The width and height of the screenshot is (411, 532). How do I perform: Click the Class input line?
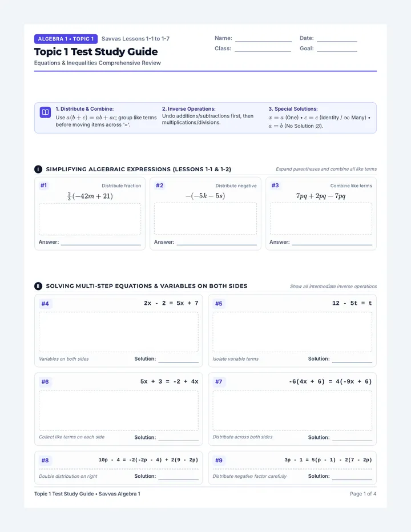(x=263, y=49)
